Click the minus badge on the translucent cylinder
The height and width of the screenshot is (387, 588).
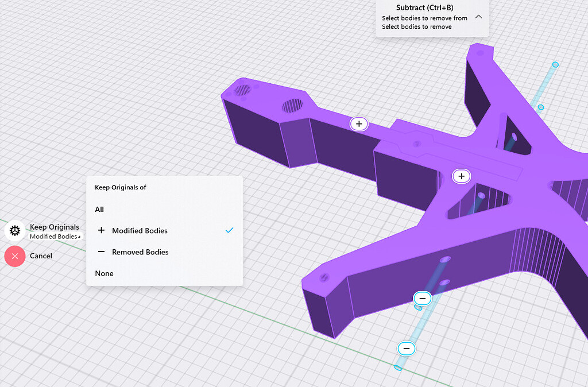coord(422,298)
